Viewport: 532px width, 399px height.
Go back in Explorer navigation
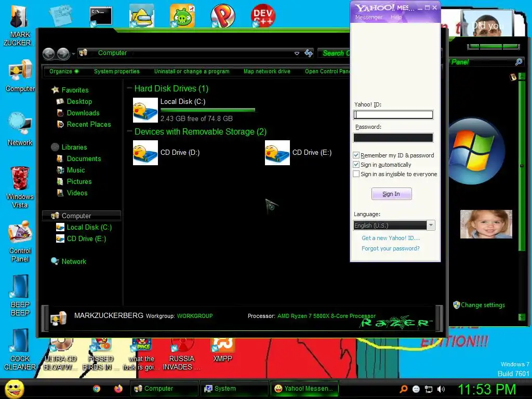tap(48, 54)
